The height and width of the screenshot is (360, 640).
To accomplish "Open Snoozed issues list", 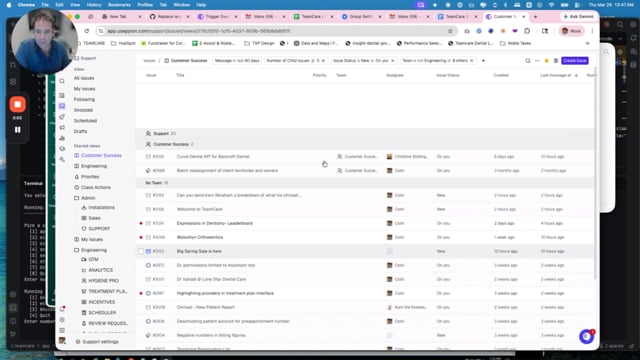I will [x=83, y=110].
